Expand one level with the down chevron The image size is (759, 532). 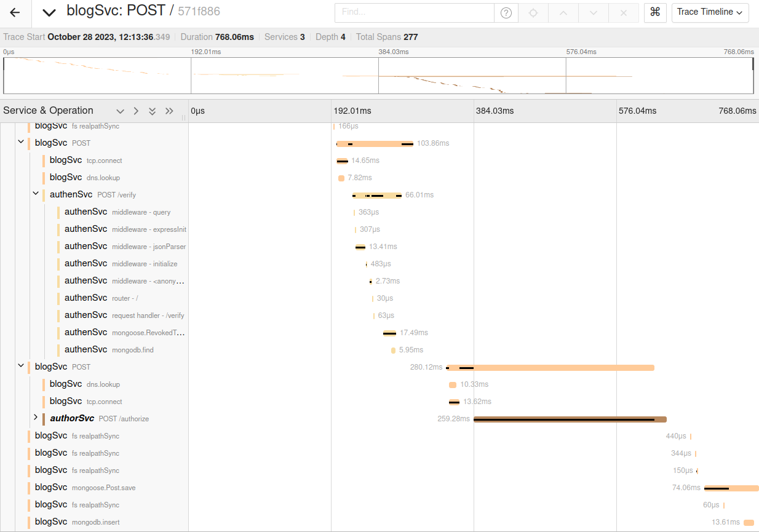[x=121, y=111]
